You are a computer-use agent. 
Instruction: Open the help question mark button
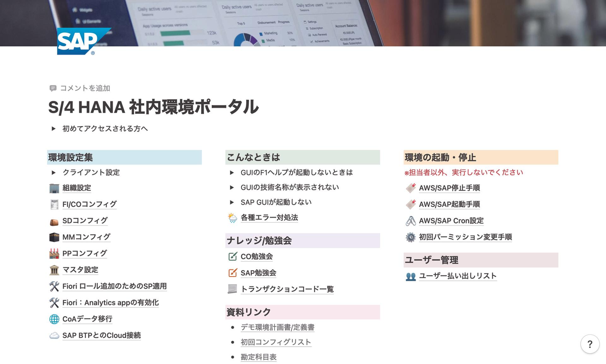coord(590,344)
